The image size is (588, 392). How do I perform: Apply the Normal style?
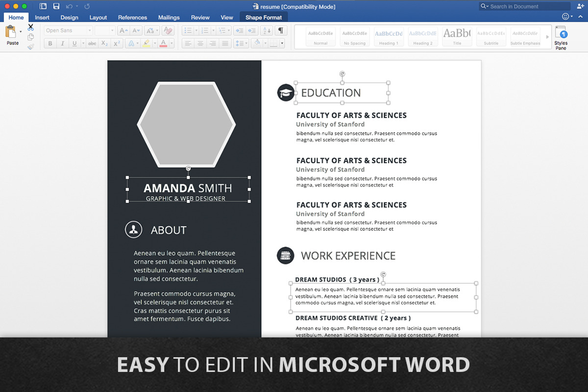point(320,37)
